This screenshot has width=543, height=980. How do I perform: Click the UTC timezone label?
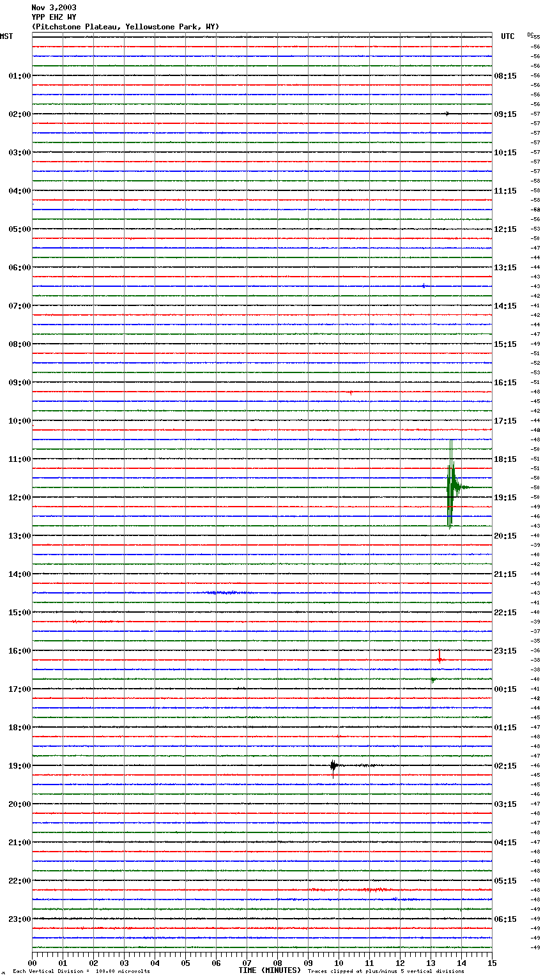click(508, 36)
